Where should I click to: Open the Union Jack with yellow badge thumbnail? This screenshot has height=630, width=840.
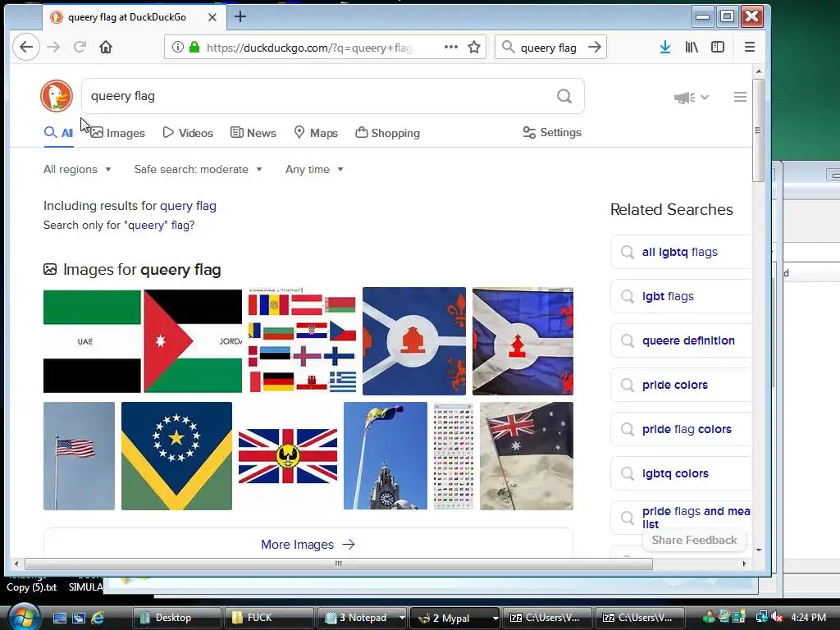(x=288, y=456)
